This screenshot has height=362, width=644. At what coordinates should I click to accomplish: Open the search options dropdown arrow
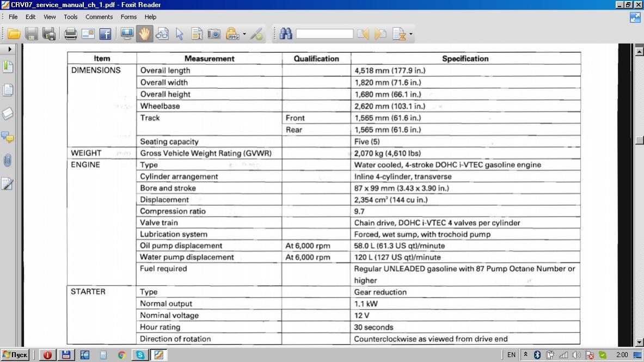click(411, 34)
